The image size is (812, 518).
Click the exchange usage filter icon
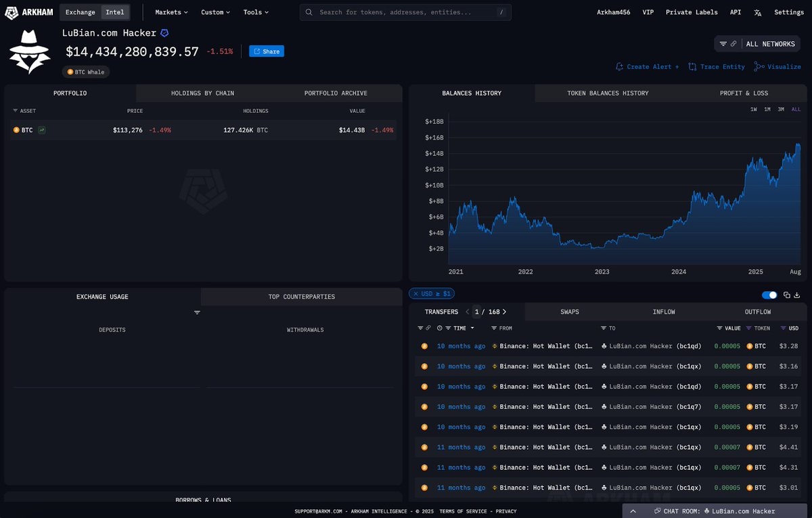197,313
